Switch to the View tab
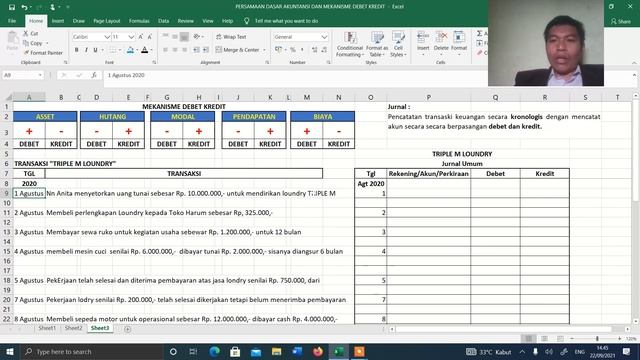 coord(208,21)
